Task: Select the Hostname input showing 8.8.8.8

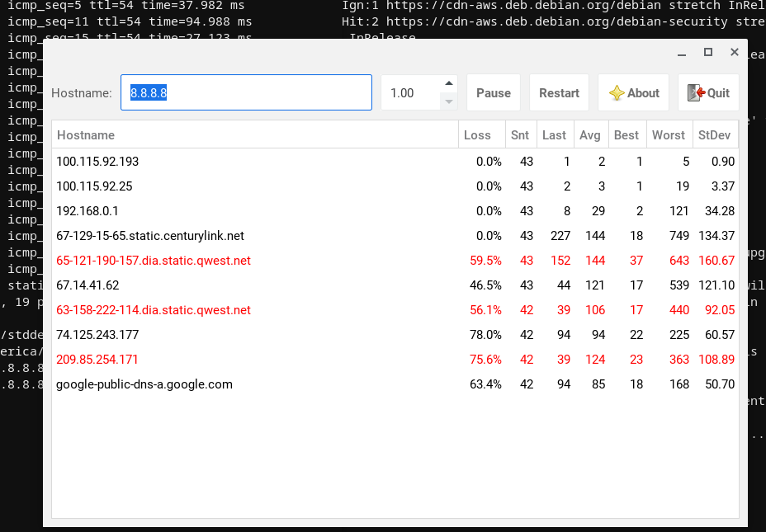Action: point(248,92)
